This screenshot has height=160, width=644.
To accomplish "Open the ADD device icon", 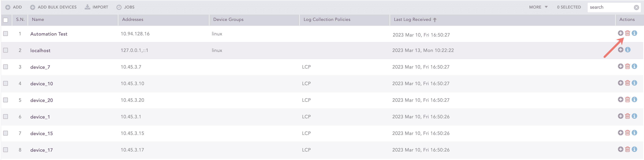I will (x=8, y=7).
